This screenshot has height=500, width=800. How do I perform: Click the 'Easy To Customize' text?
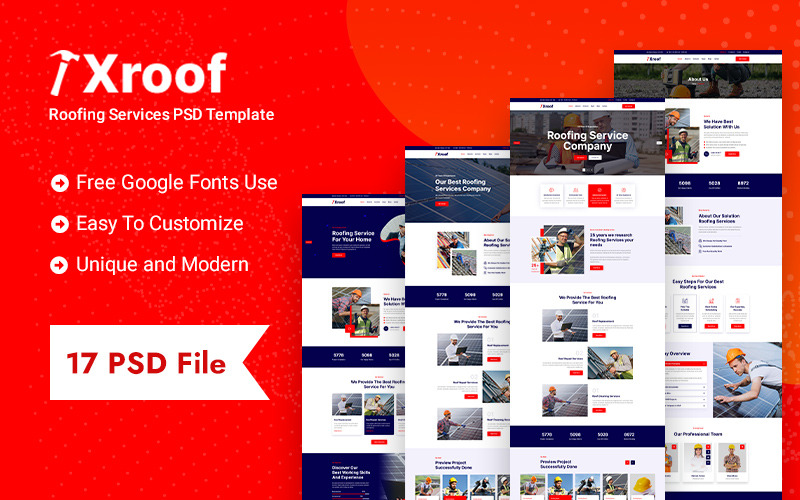(x=160, y=223)
